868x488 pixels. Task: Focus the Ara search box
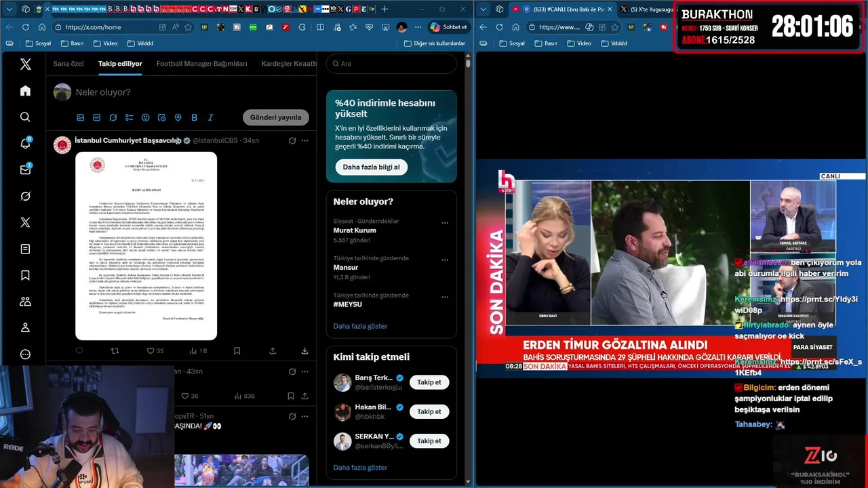click(391, 64)
